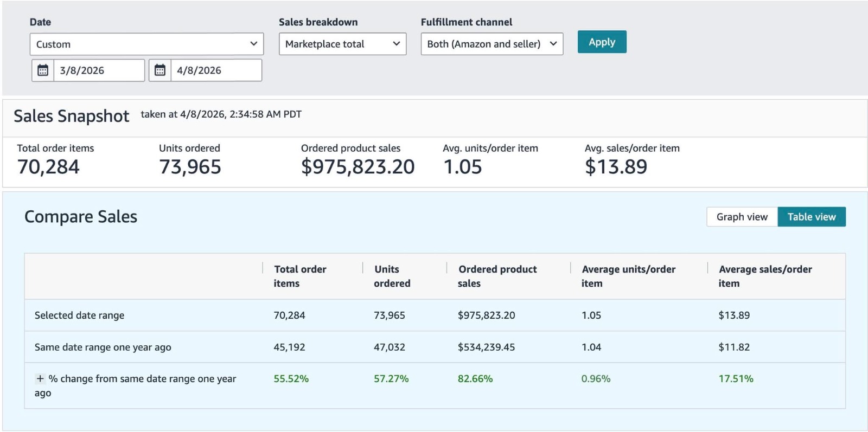868x432 pixels.
Task: Open the start date calendar picker icon
Action: pos(43,70)
